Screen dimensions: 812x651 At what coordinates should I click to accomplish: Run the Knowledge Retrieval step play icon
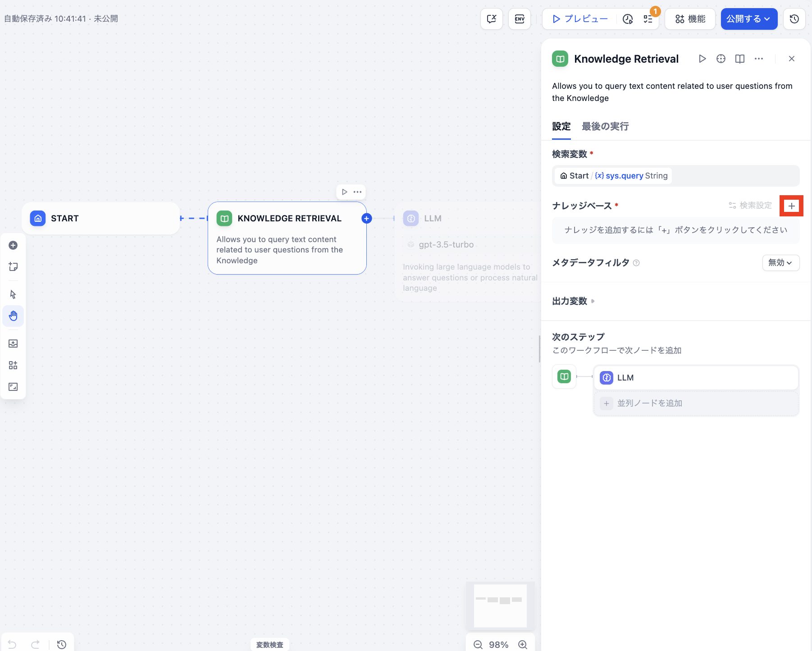point(702,59)
